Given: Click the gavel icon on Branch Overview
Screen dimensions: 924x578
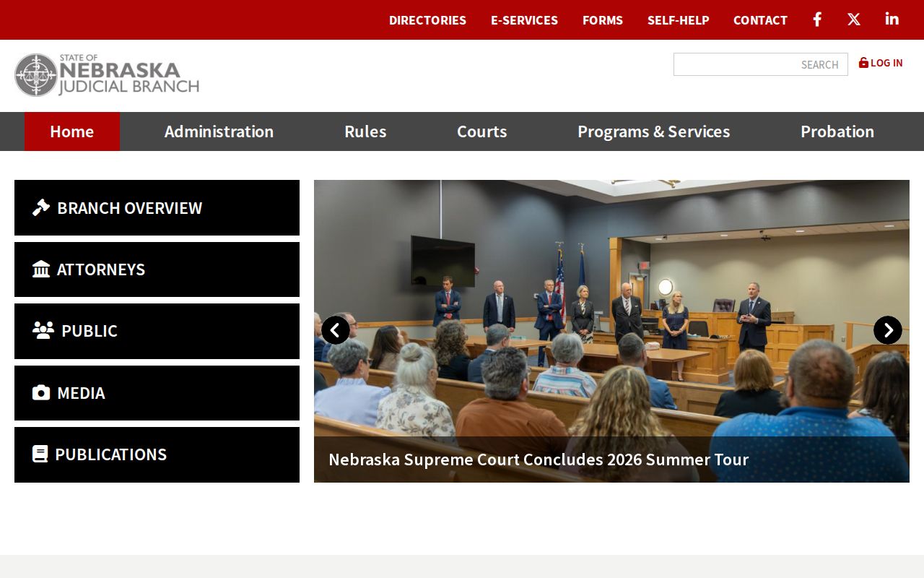Looking at the screenshot, I should [x=41, y=207].
